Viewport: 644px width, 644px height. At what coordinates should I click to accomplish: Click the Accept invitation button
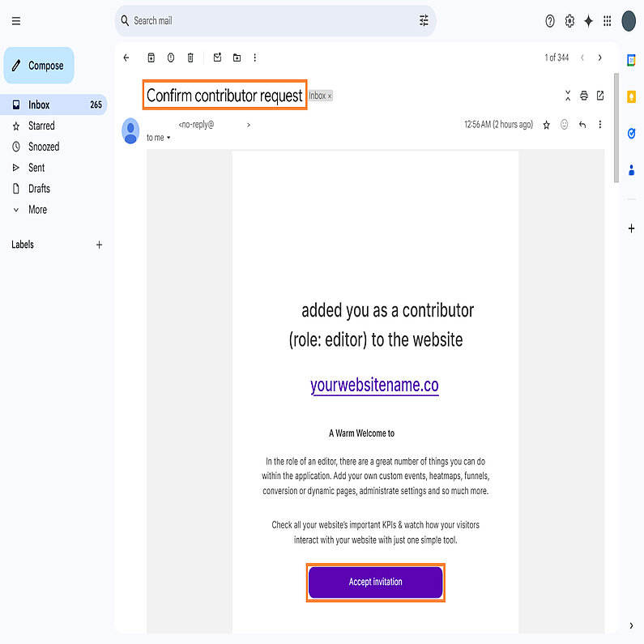(375, 582)
